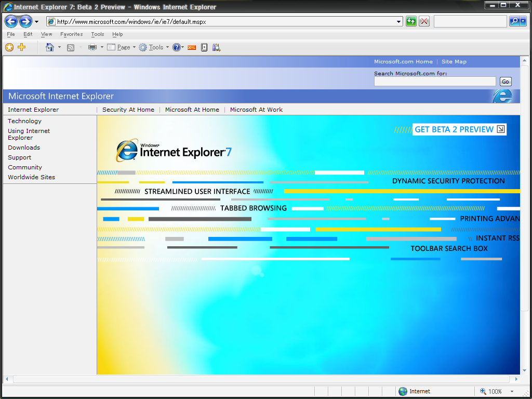This screenshot has height=399, width=532.
Task: Select Technology in the sidebar
Action: click(24, 121)
